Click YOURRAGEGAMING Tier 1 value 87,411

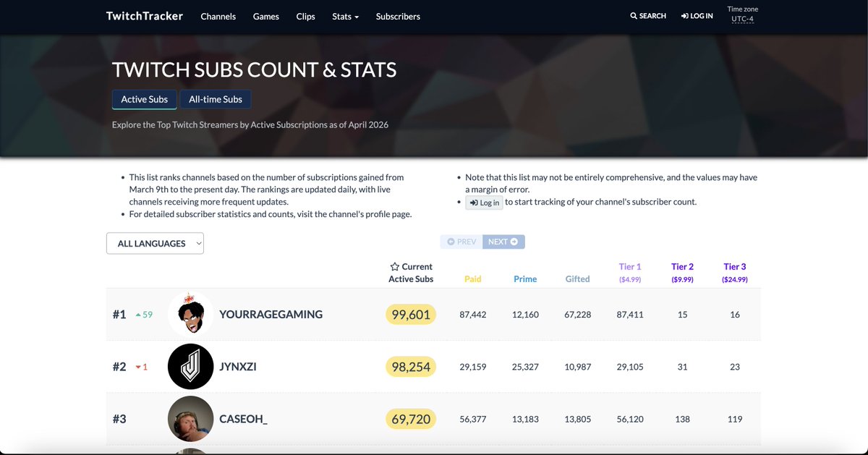[630, 315]
